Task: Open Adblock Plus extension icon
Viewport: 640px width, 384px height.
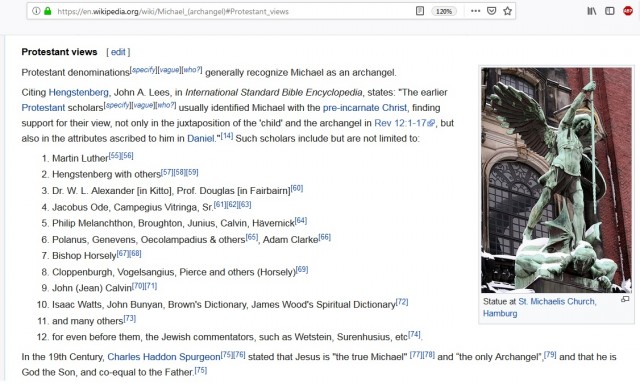Action: pos(628,11)
